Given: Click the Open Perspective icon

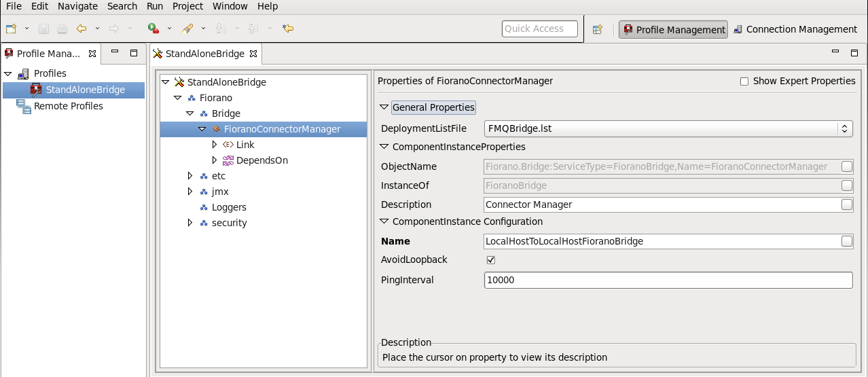Looking at the screenshot, I should (598, 29).
